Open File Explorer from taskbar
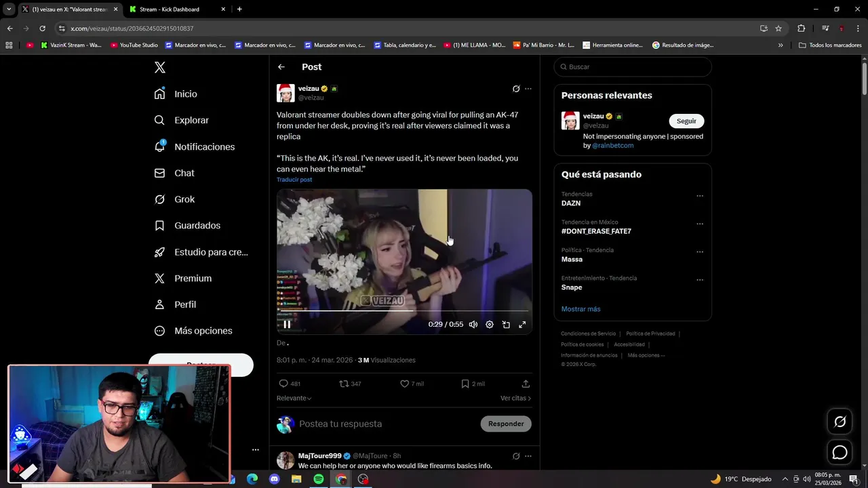 [296, 479]
